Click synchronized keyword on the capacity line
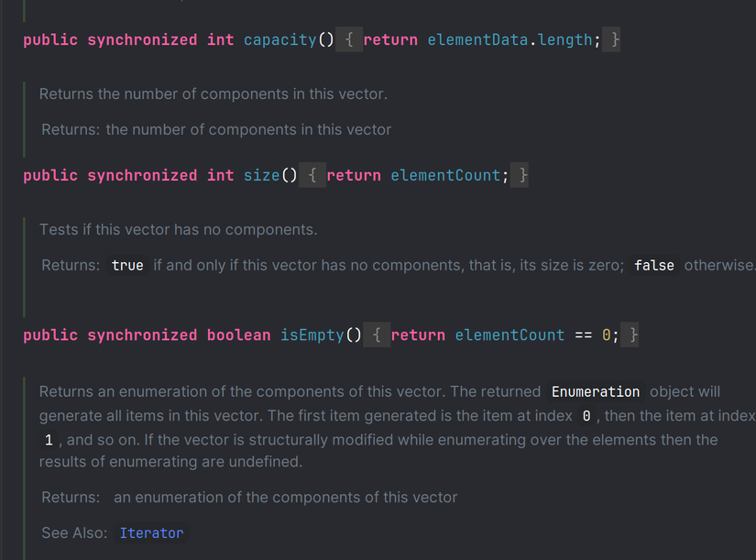The image size is (756, 560). (x=142, y=40)
